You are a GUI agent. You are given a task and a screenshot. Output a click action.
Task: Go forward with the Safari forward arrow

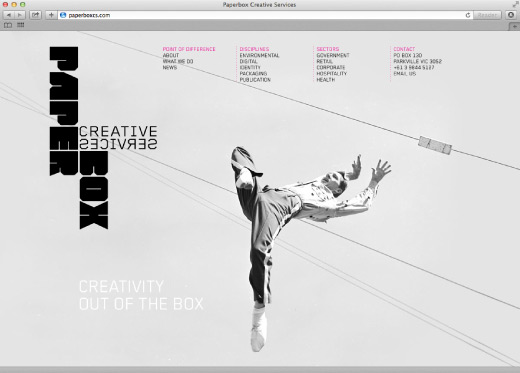click(x=20, y=15)
